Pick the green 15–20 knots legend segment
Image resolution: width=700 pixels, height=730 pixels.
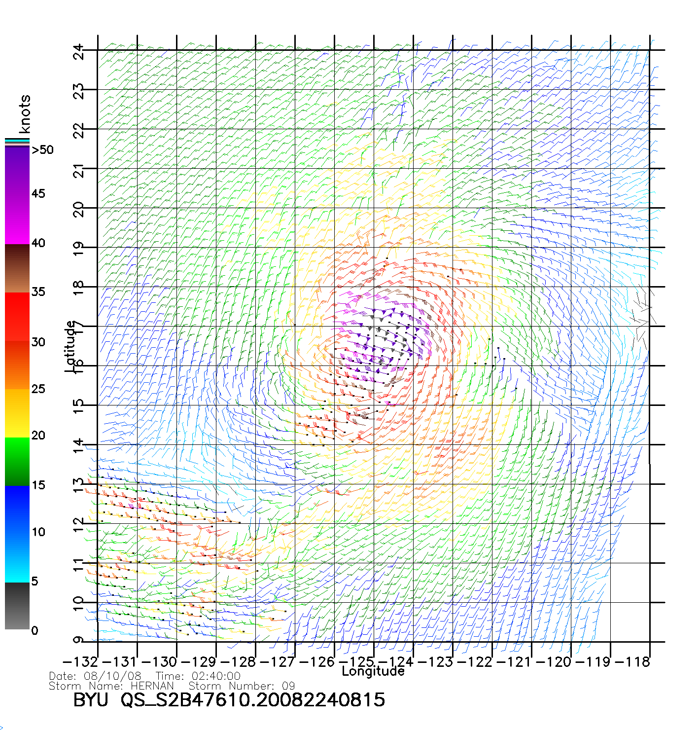(17, 462)
